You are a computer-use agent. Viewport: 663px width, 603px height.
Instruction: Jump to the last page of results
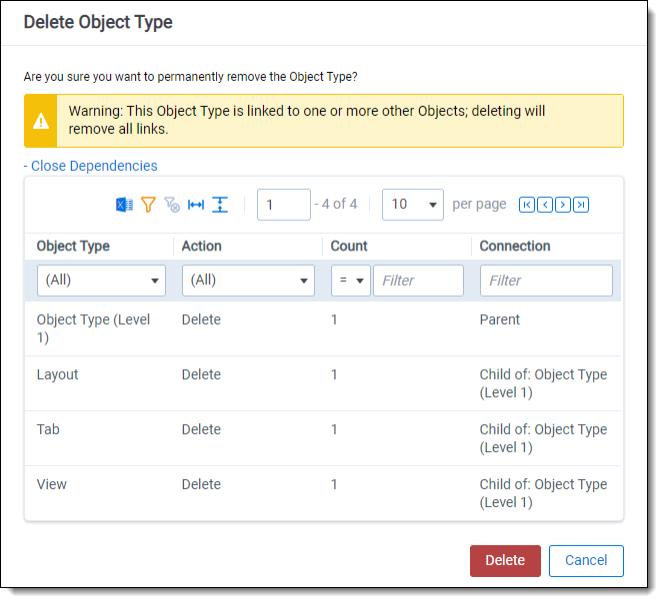click(581, 205)
